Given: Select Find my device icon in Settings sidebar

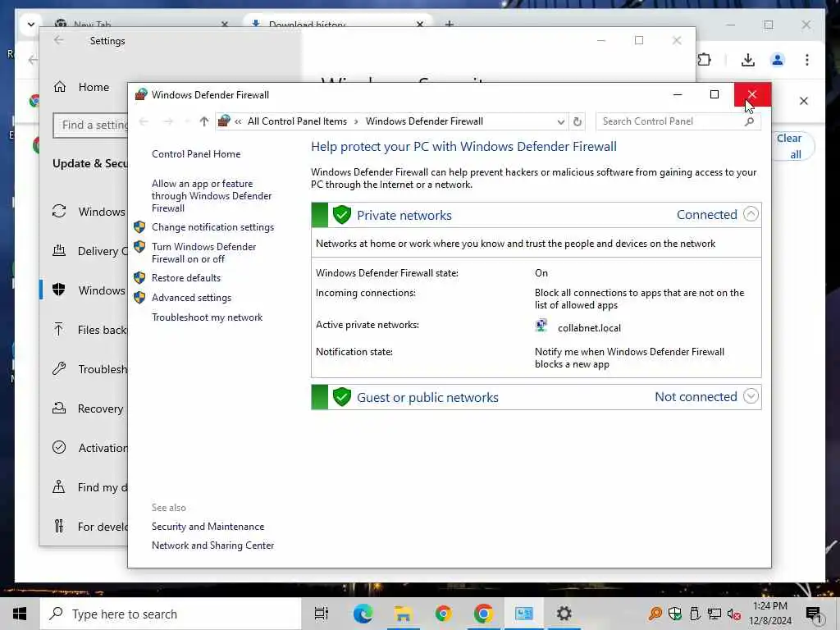Looking at the screenshot, I should pyautogui.click(x=59, y=487).
